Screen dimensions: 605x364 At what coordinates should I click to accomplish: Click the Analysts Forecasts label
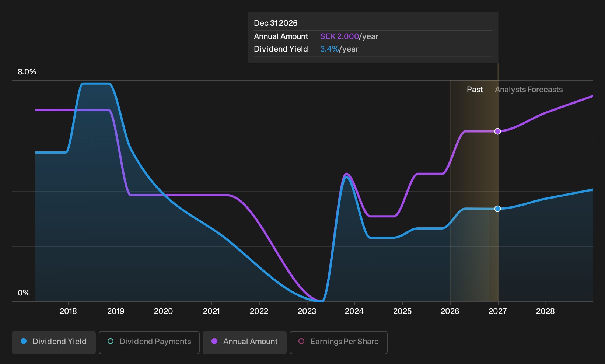pyautogui.click(x=529, y=90)
